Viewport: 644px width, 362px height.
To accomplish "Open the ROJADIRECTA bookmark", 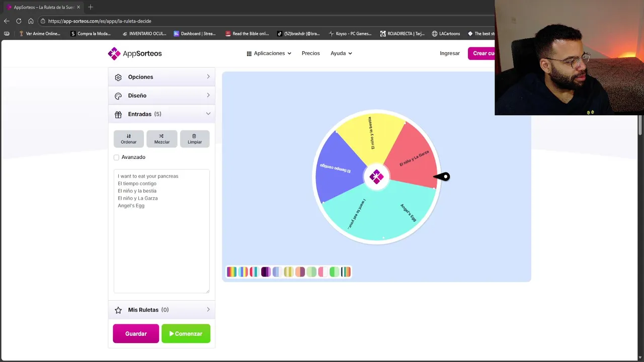I will tap(402, 34).
